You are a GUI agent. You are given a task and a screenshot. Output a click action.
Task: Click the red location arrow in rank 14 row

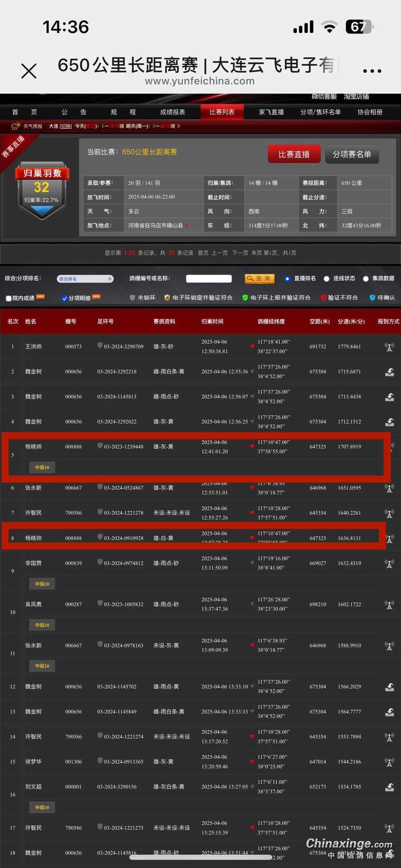[x=252, y=736]
